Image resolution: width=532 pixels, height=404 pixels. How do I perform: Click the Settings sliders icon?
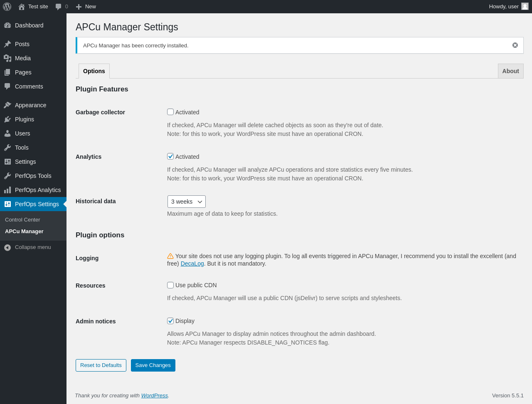click(x=7, y=162)
